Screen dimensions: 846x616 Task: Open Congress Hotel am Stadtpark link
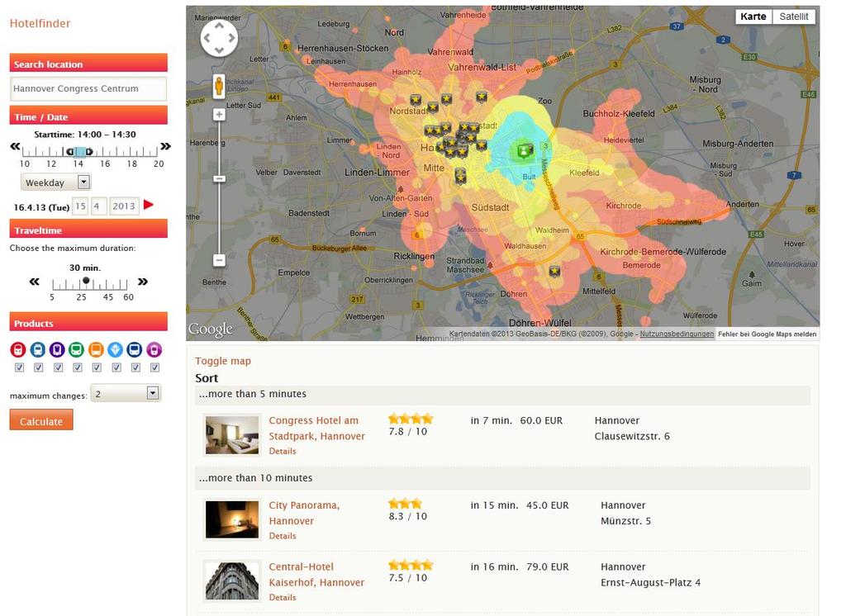pos(316,429)
